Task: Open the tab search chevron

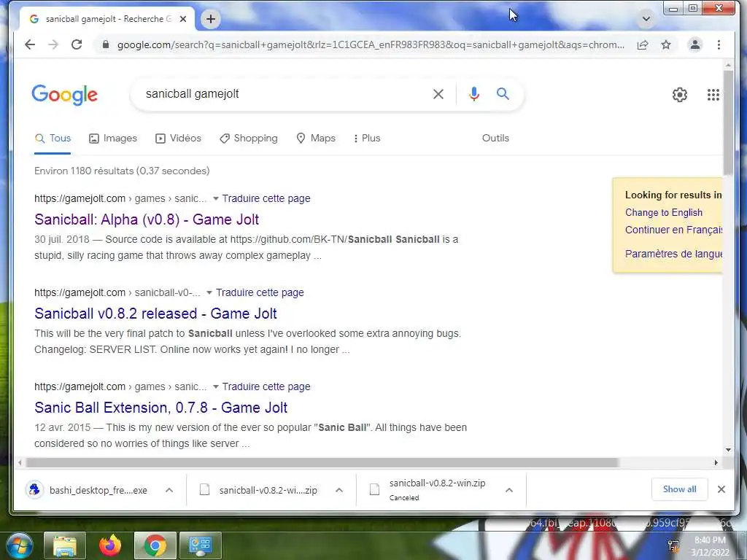Action: click(x=646, y=19)
